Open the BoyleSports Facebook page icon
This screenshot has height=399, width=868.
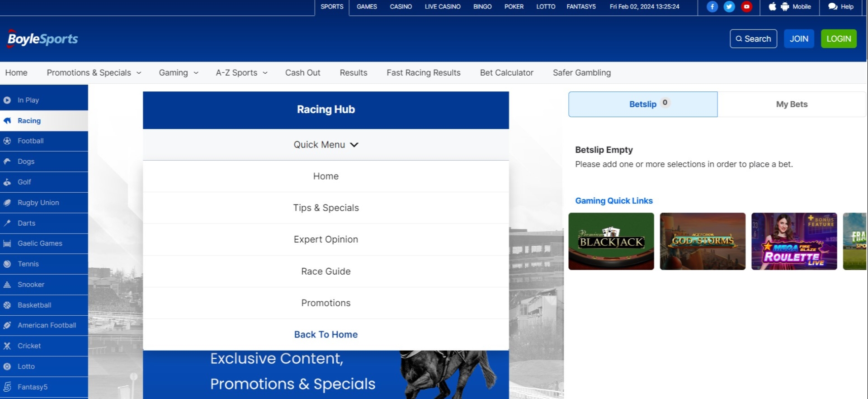(712, 7)
